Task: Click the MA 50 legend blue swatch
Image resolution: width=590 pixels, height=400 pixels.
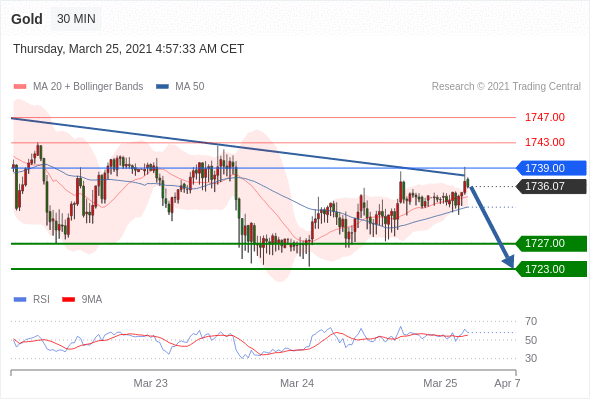Action: [x=163, y=87]
